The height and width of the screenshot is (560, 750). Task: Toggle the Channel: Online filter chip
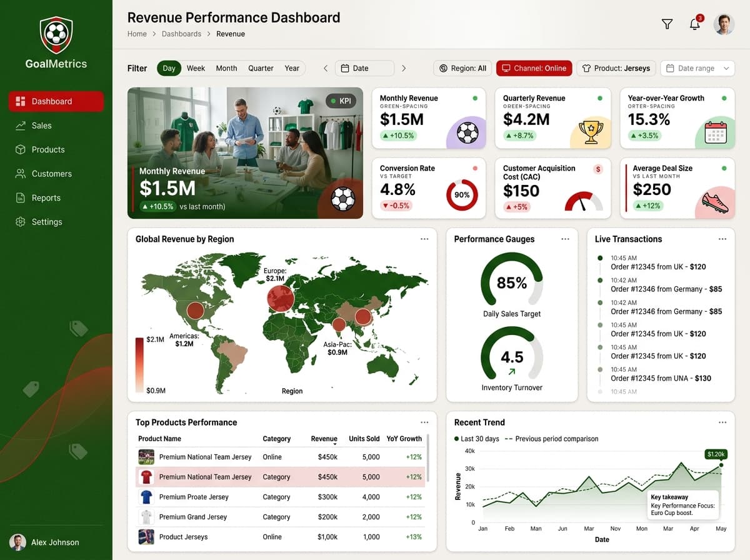pyautogui.click(x=534, y=68)
